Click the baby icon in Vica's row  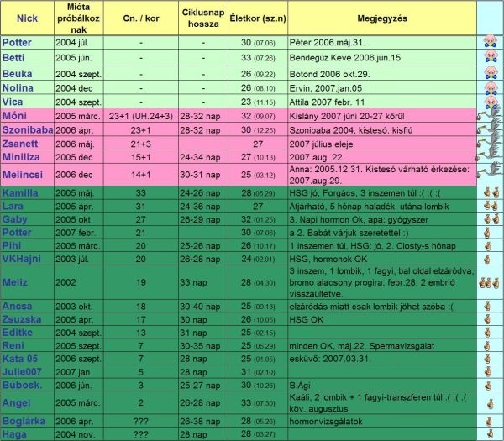coord(489,102)
